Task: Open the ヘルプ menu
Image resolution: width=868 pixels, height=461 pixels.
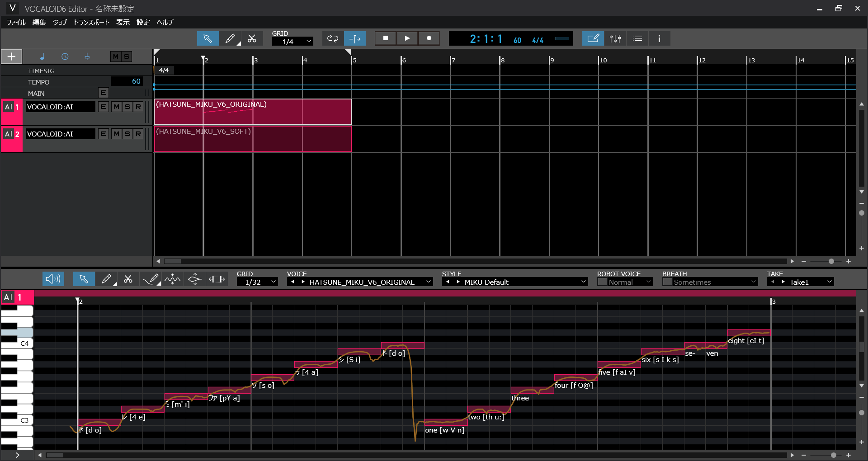Action: [x=165, y=22]
